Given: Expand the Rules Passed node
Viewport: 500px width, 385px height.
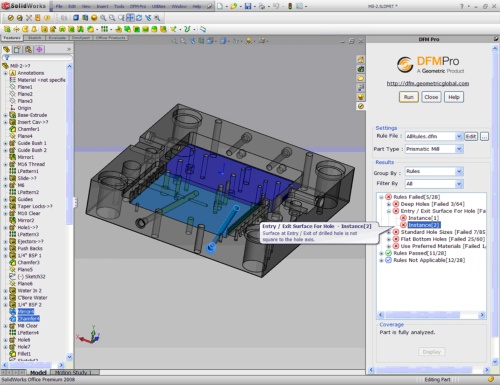Looking at the screenshot, I should [381, 253].
